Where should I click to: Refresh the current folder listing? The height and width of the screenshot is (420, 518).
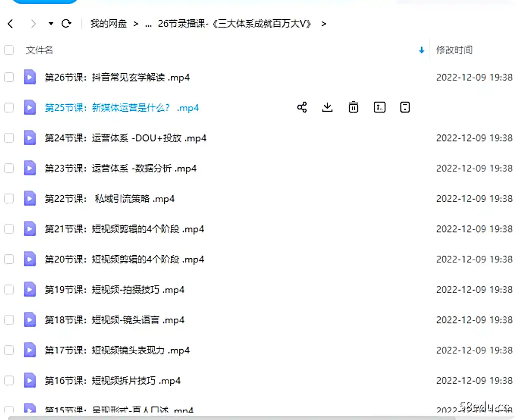pos(66,24)
